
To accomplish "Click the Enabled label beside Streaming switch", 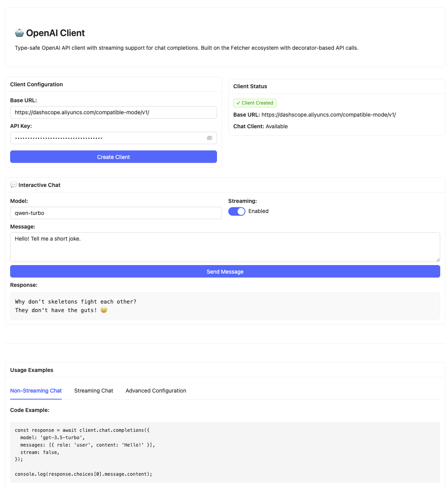I will pos(259,211).
